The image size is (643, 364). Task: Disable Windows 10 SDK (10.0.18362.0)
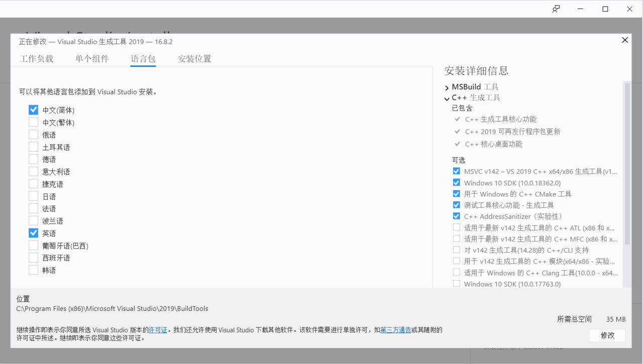456,182
